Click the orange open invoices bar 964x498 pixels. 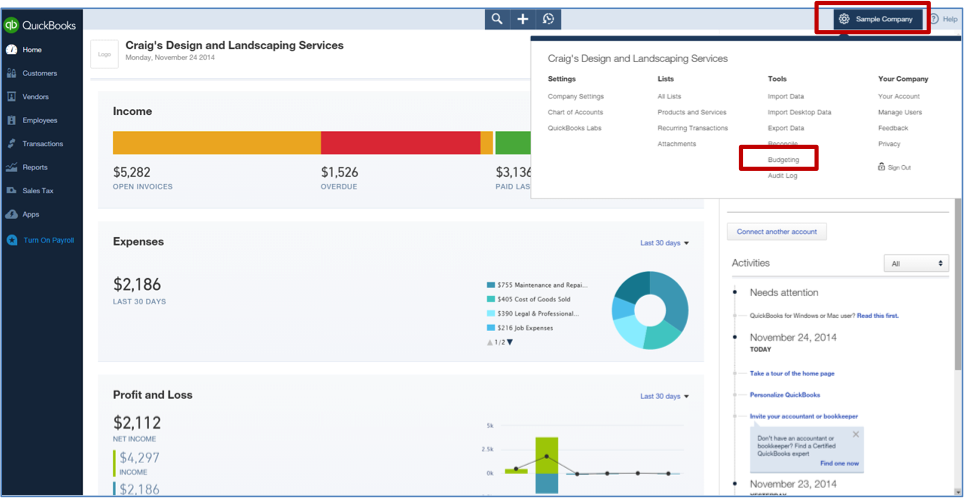click(x=216, y=143)
